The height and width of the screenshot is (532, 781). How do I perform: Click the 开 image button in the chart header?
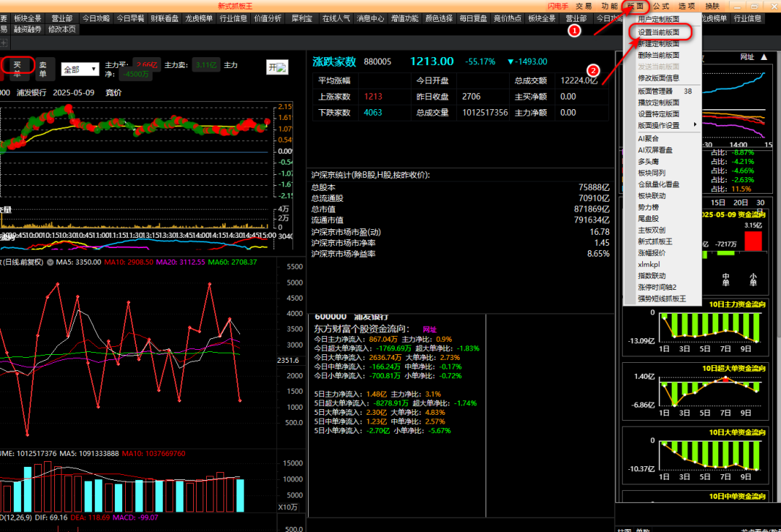coord(278,67)
